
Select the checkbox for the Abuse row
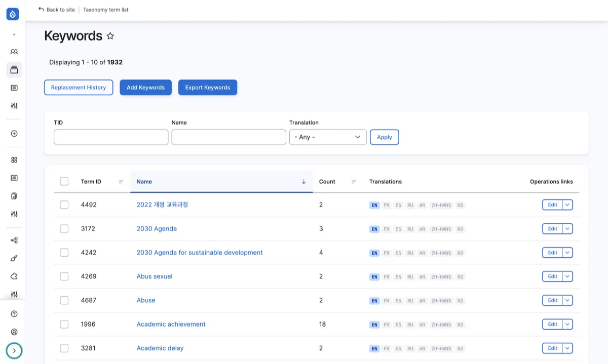[x=64, y=300]
